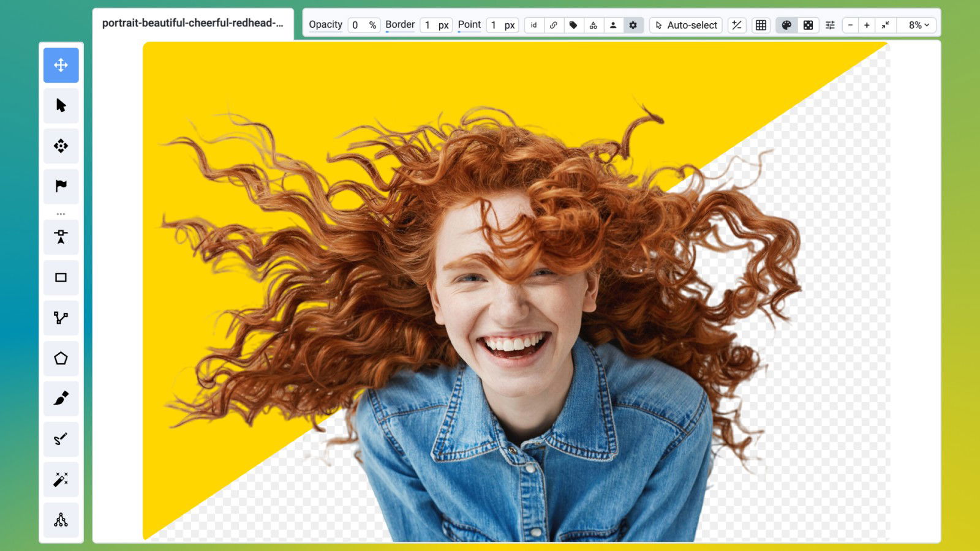Select the arrow pointer tool
Image resolution: width=980 pixels, height=551 pixels.
tap(61, 105)
